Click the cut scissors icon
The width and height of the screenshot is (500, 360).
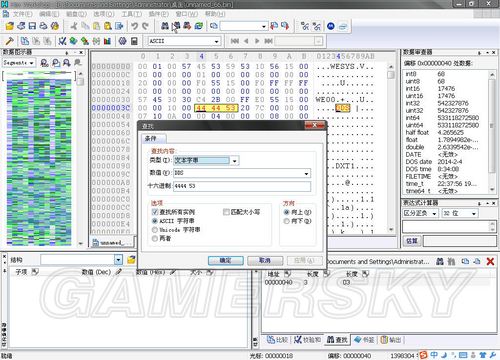click(74, 26)
